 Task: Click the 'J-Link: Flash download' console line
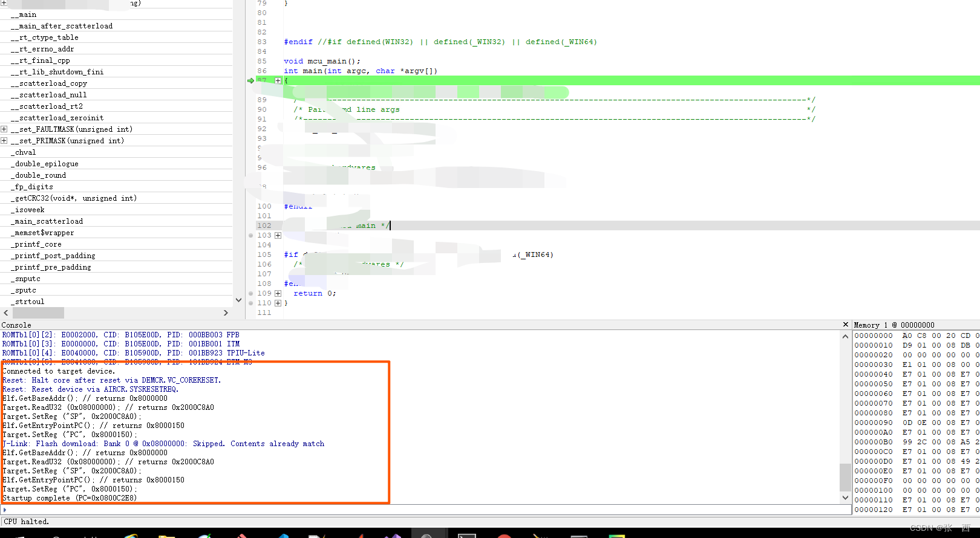pos(163,444)
